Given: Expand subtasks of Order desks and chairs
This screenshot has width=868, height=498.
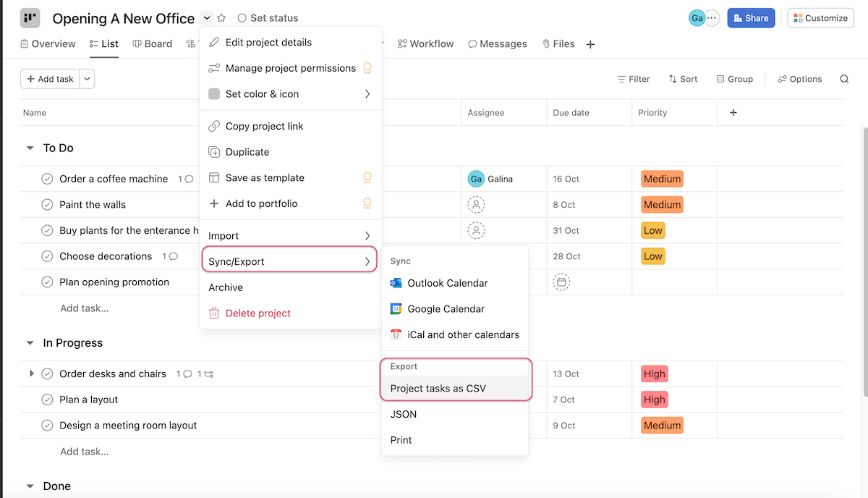Looking at the screenshot, I should 30,373.
